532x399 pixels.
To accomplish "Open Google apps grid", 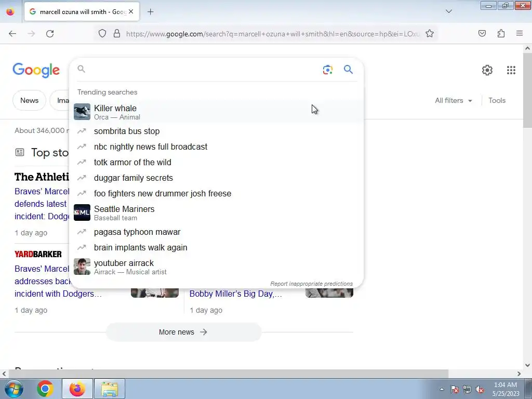I will [511, 70].
